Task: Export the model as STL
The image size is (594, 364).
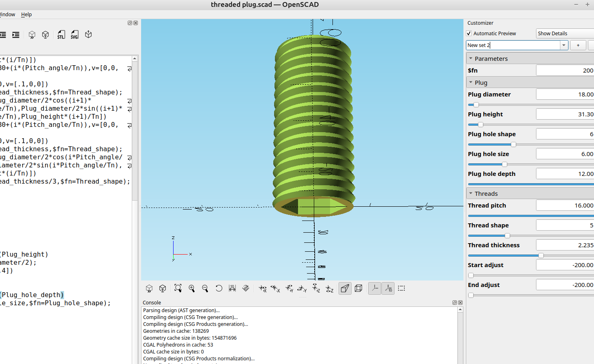Action: 61,35
